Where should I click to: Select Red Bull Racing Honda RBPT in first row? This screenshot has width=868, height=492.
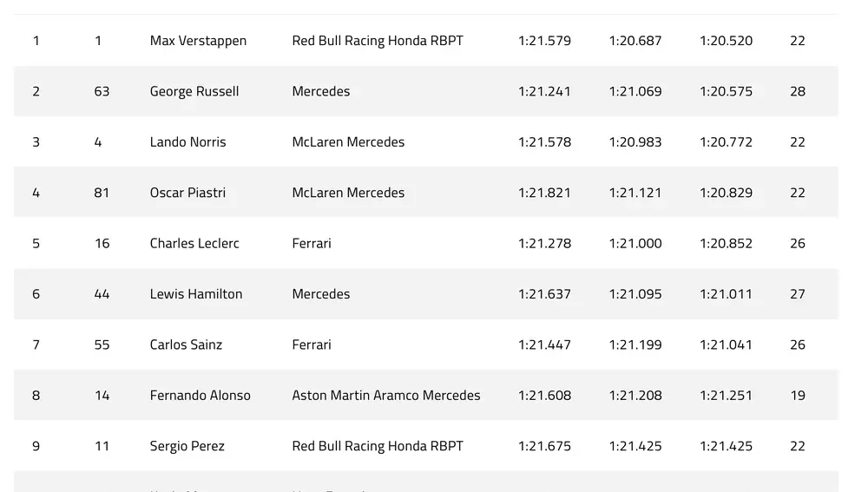(x=378, y=41)
